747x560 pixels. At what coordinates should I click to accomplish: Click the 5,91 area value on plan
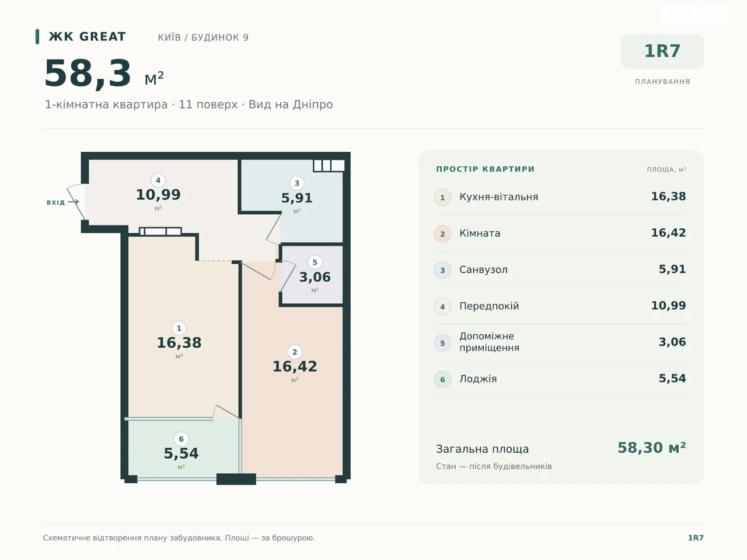(x=297, y=198)
